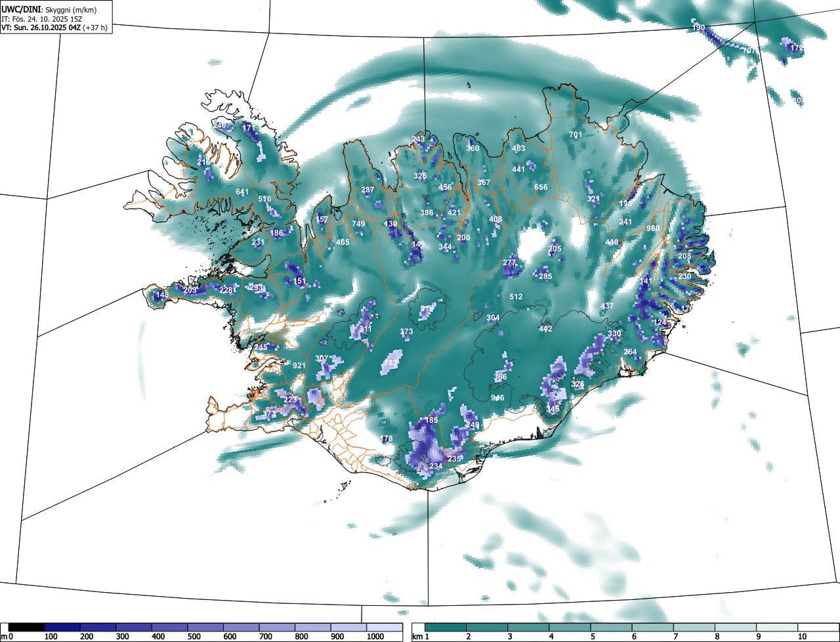The height and width of the screenshot is (642, 840).
Task: Click the map value 782
Action: (x=390, y=363)
